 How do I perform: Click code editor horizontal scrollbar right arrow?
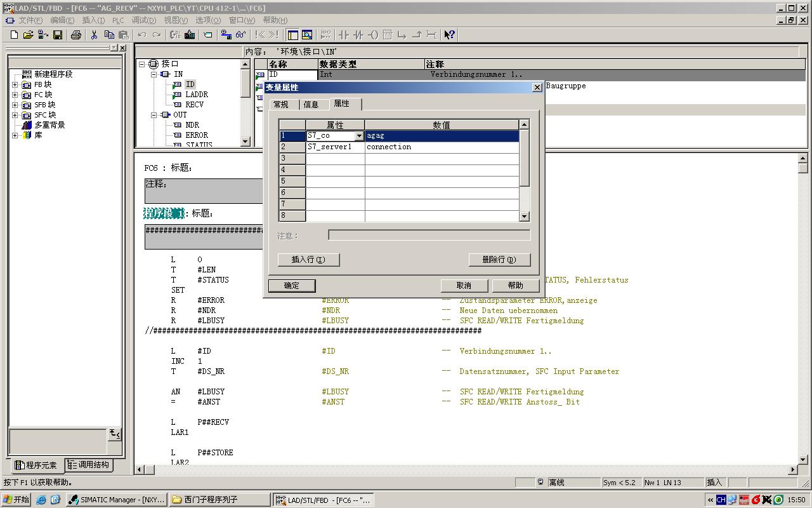(x=792, y=469)
